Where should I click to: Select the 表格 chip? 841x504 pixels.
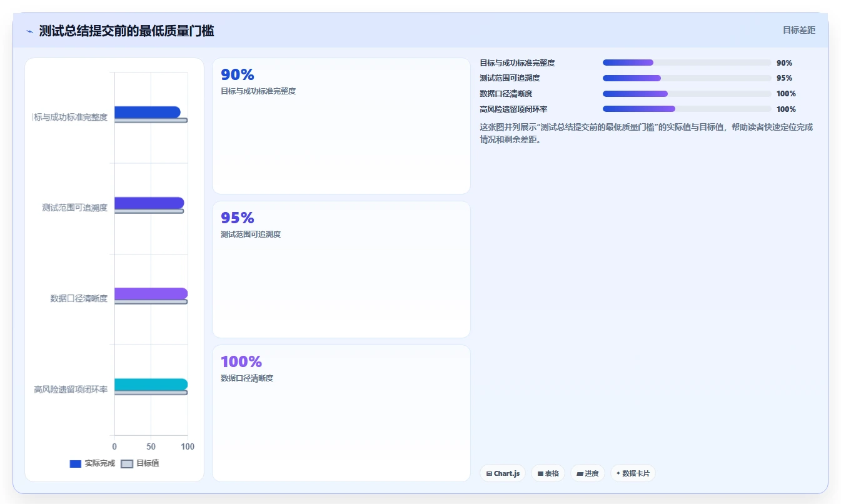(548, 473)
